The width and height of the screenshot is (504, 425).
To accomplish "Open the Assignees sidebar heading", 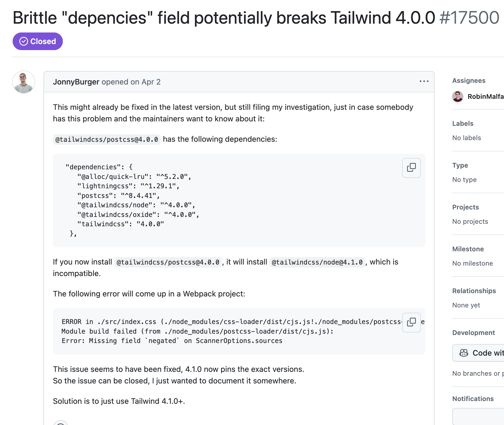I will (x=469, y=80).
